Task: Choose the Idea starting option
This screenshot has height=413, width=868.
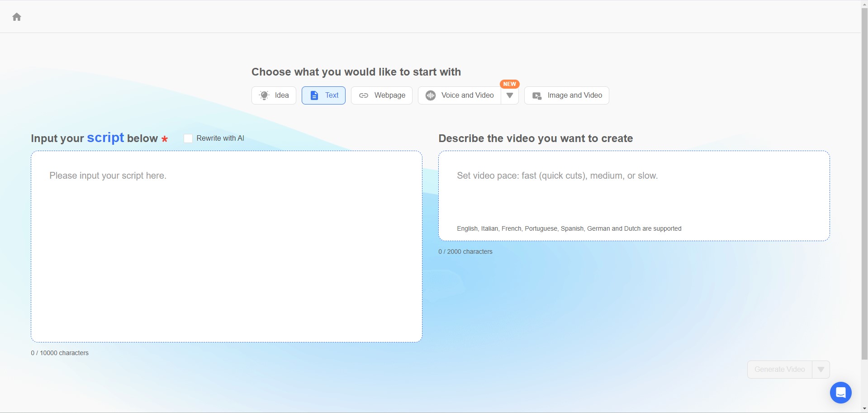Action: pos(274,95)
